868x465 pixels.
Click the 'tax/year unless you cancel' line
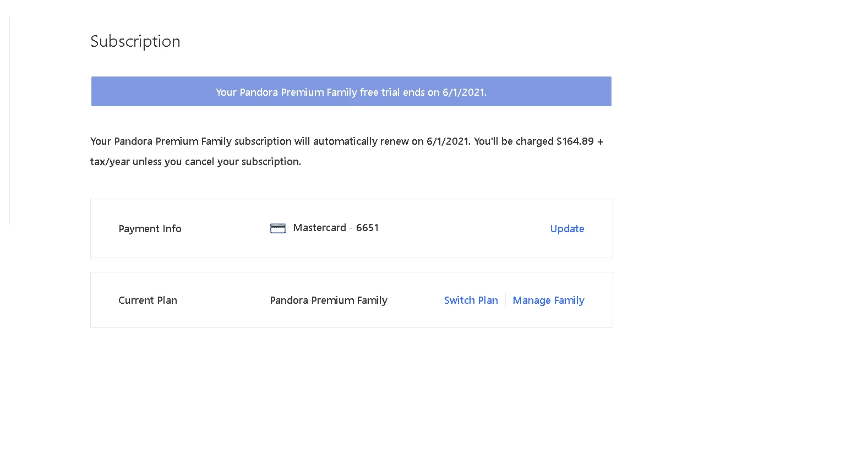click(x=195, y=161)
